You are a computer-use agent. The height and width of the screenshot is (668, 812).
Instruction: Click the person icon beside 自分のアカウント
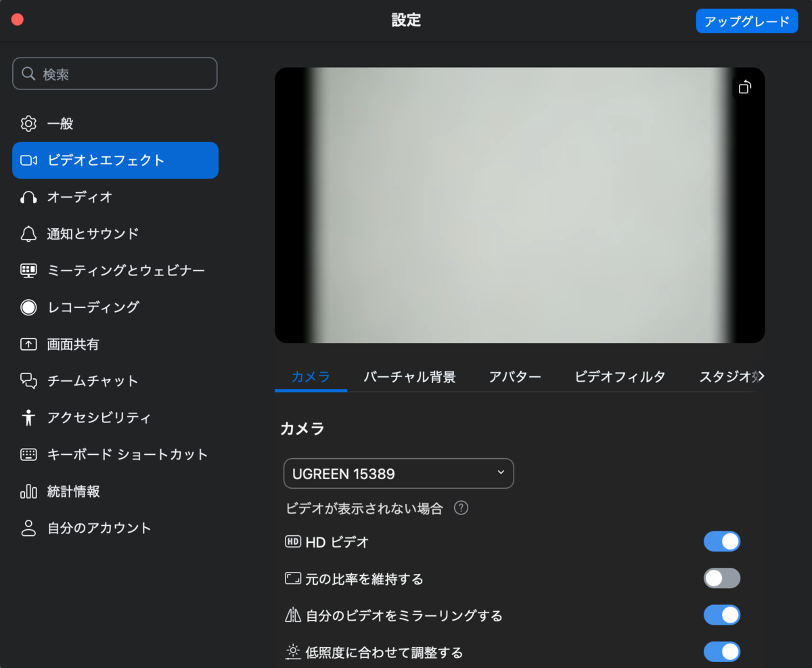[28, 528]
